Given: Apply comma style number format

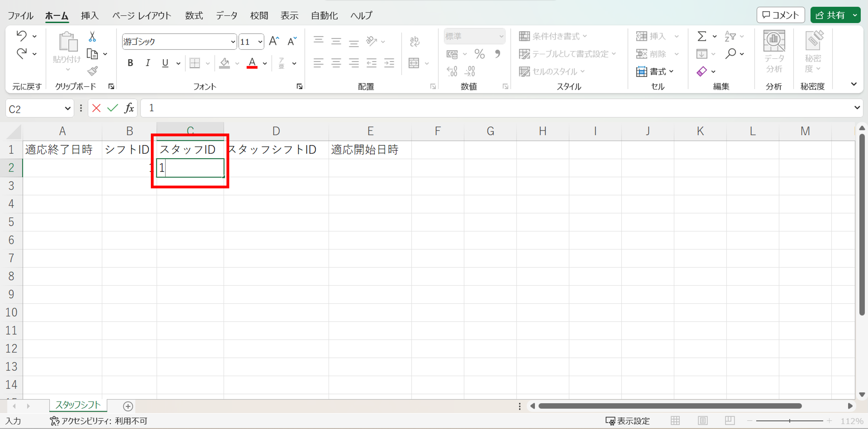Looking at the screenshot, I should click(497, 54).
